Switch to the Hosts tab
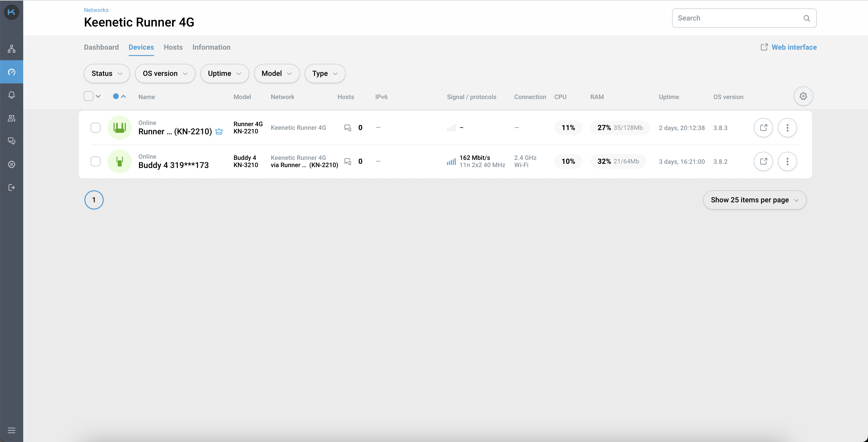868x442 pixels. (x=173, y=47)
